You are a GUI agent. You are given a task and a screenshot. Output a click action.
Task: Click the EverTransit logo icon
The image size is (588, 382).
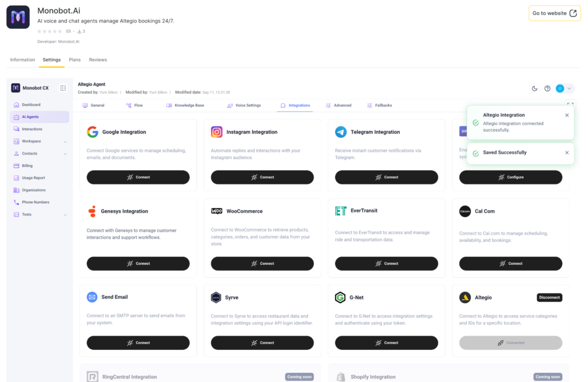(341, 211)
